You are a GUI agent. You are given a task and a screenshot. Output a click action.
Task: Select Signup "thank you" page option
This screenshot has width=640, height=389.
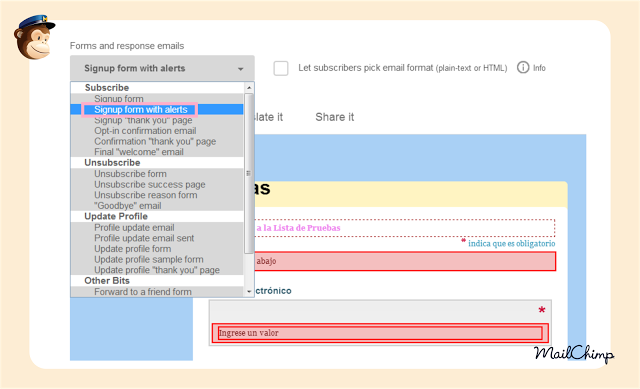click(x=157, y=120)
